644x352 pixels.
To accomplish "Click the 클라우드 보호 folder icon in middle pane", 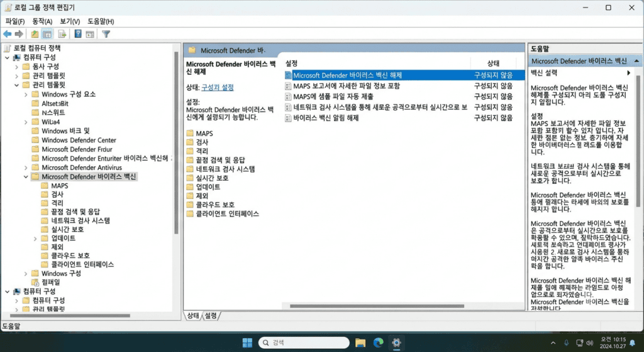I will pos(190,205).
